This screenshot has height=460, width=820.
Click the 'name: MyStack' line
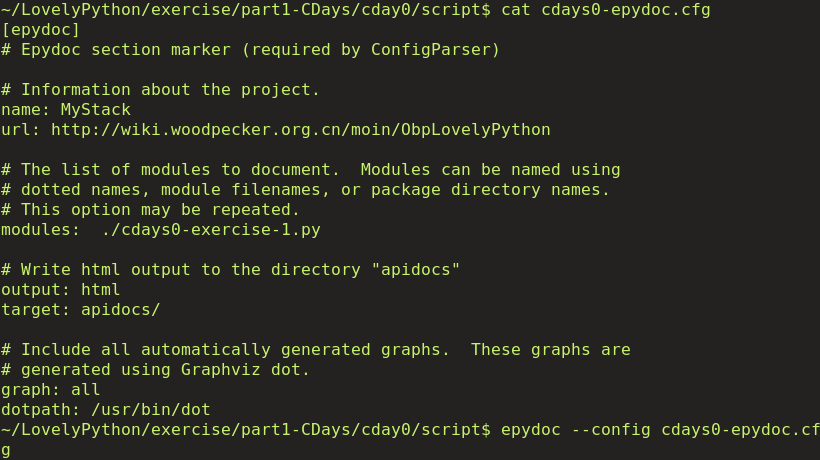(65, 110)
